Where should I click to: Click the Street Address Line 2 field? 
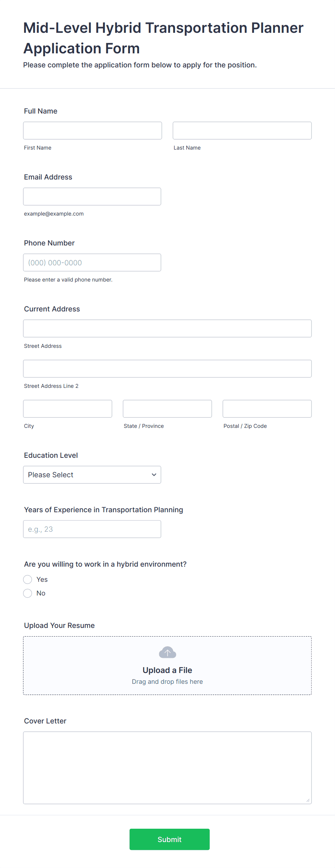pyautogui.click(x=167, y=368)
